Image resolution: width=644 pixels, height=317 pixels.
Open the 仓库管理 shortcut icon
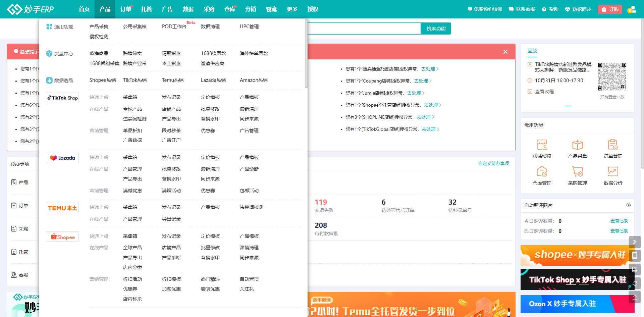(x=542, y=172)
